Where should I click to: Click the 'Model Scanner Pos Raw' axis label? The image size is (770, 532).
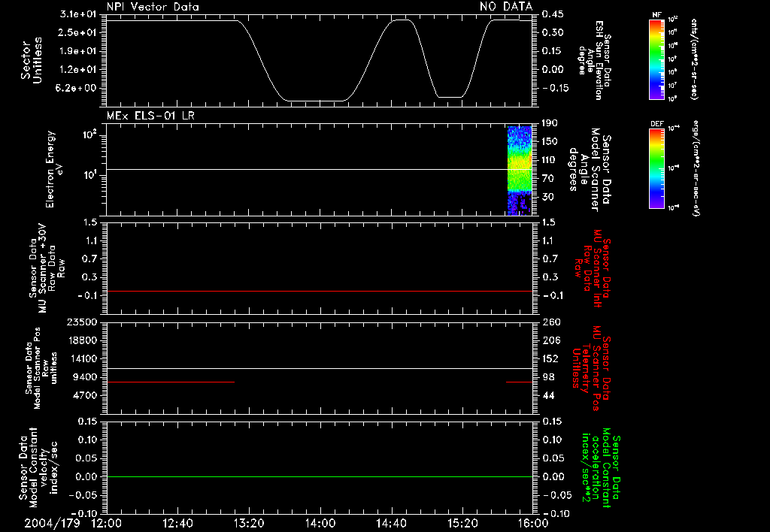click(41, 368)
